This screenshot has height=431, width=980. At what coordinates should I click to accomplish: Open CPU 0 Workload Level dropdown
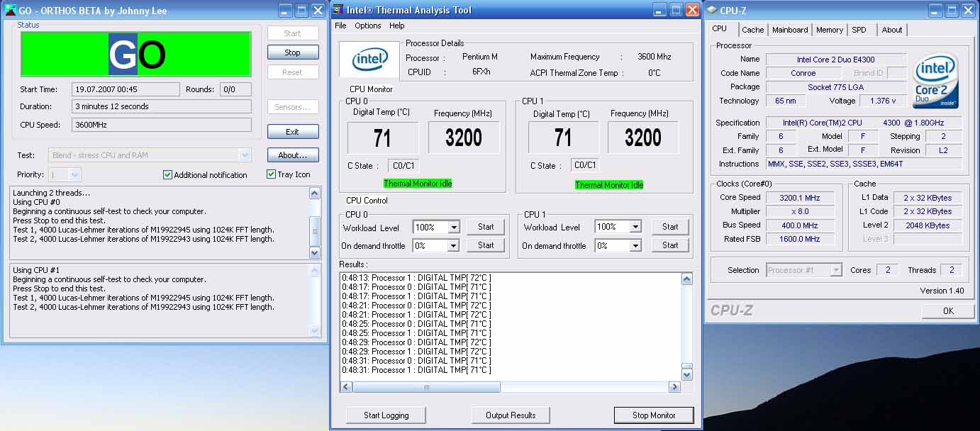tap(454, 228)
